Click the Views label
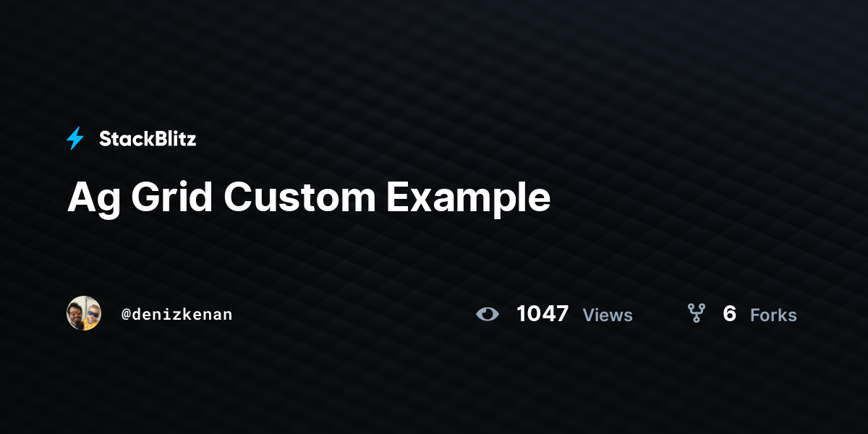Screen dimensions: 868x434 coord(608,315)
